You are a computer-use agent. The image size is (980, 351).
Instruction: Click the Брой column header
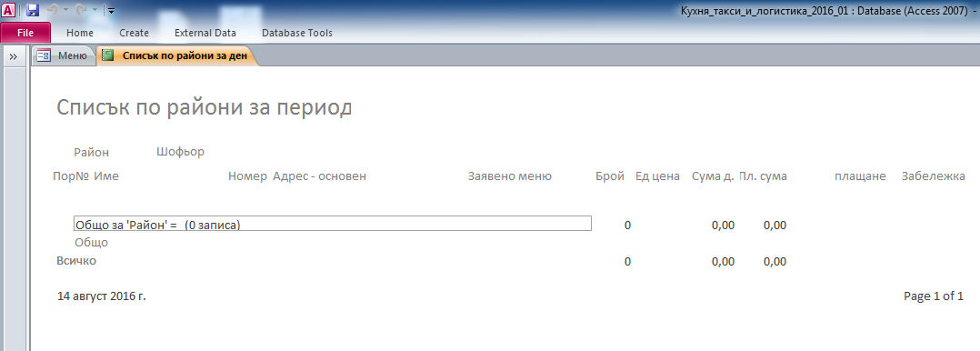pos(610,176)
